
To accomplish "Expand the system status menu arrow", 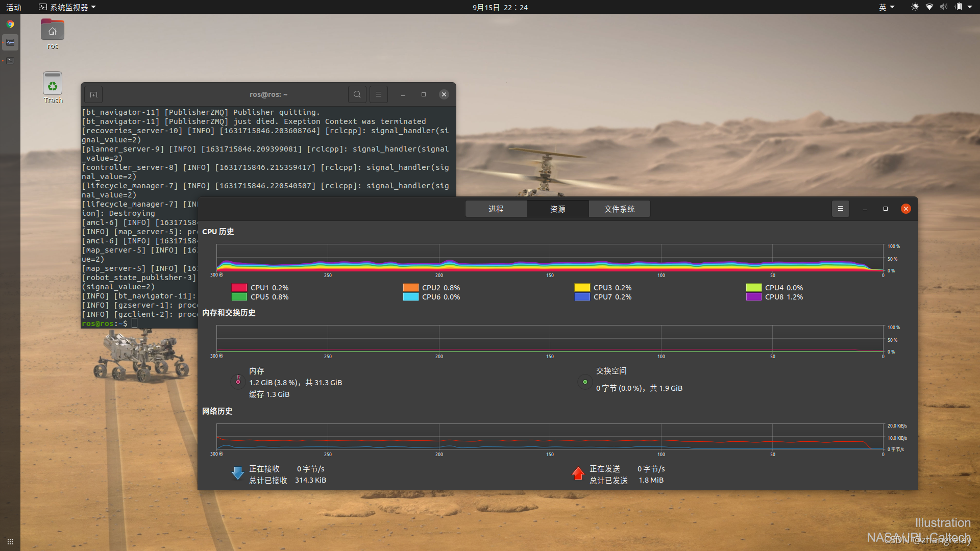I will coord(970,7).
